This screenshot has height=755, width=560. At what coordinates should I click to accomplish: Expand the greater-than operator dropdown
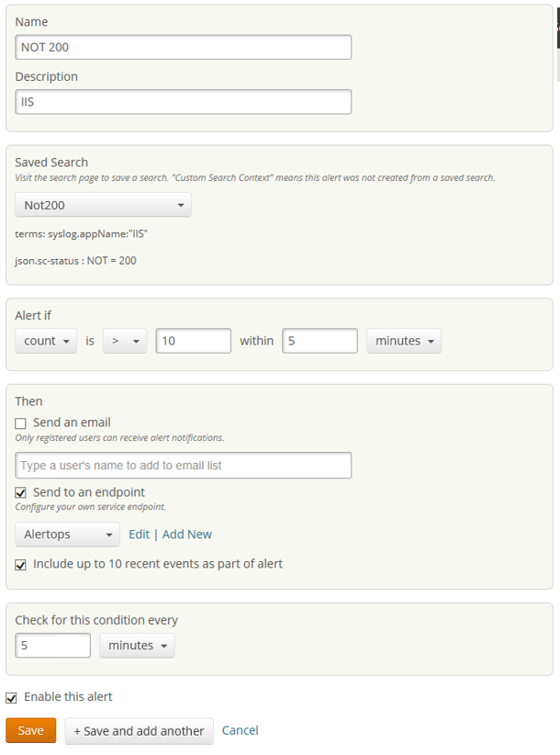click(125, 341)
